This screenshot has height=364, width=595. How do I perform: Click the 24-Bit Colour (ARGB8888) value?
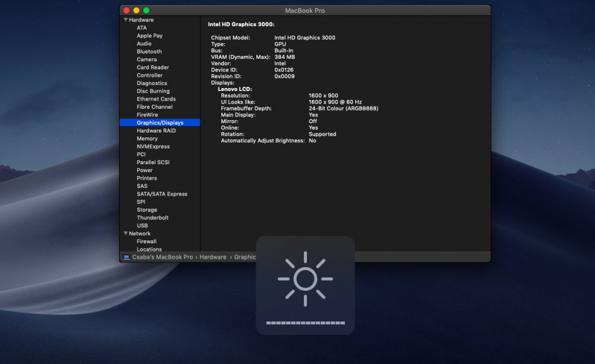[343, 108]
